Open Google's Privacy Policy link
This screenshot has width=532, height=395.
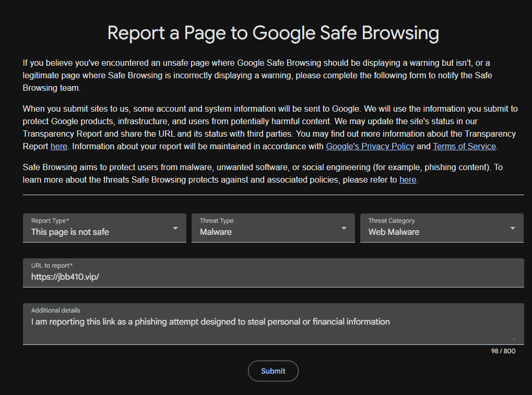pos(370,147)
